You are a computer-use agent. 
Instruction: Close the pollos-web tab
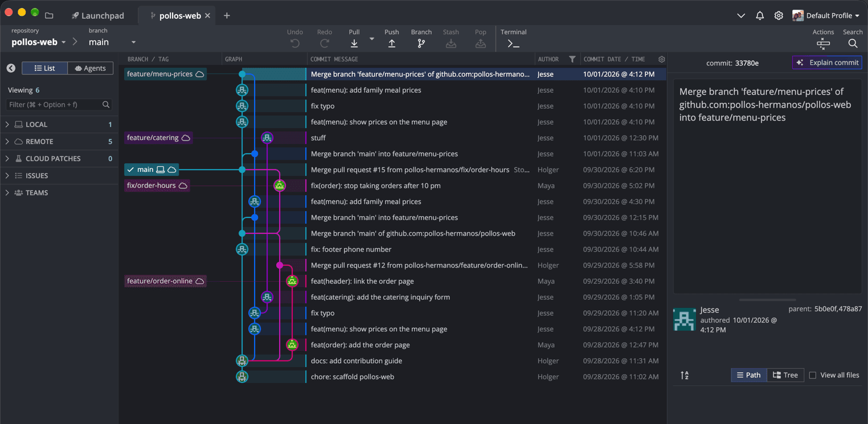coord(208,15)
